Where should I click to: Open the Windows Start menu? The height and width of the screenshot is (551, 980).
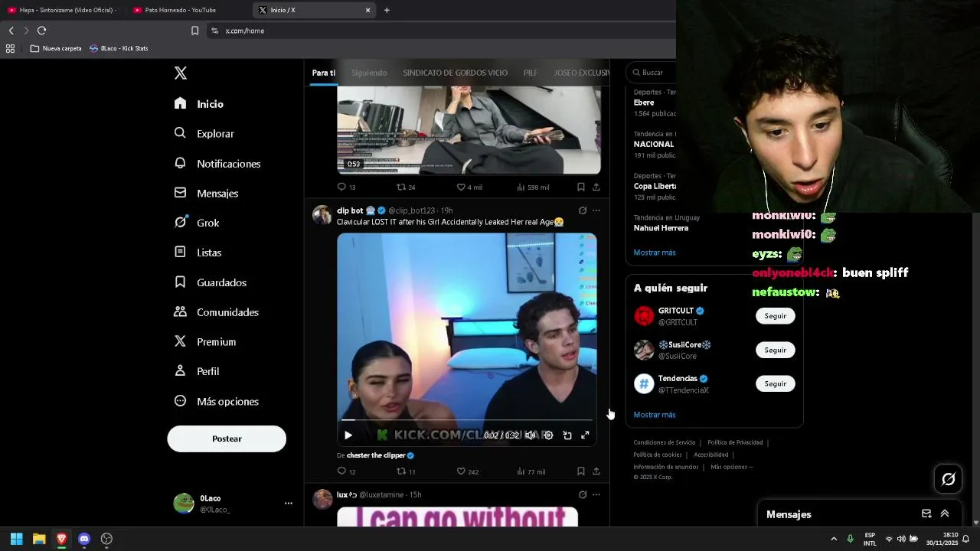(x=16, y=539)
